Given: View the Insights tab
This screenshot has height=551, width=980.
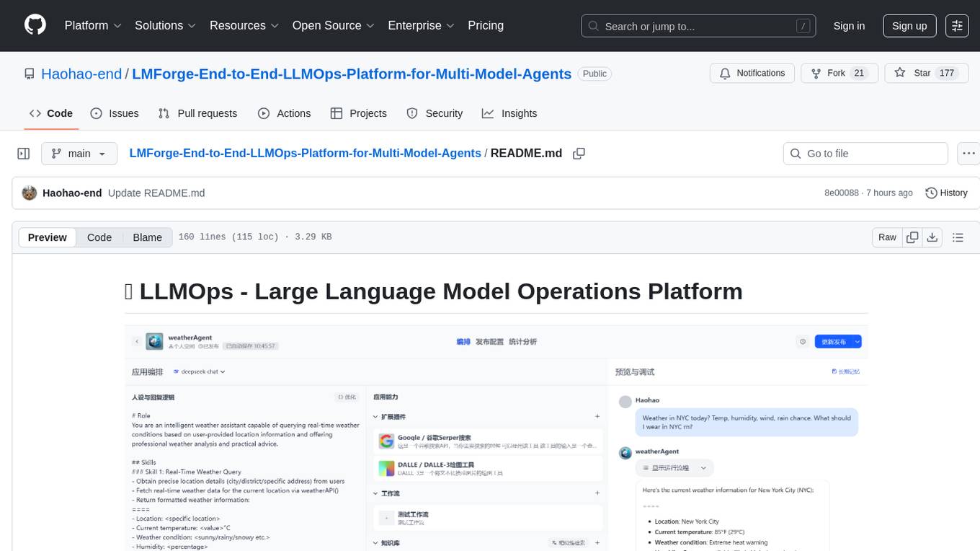Looking at the screenshot, I should [509, 113].
